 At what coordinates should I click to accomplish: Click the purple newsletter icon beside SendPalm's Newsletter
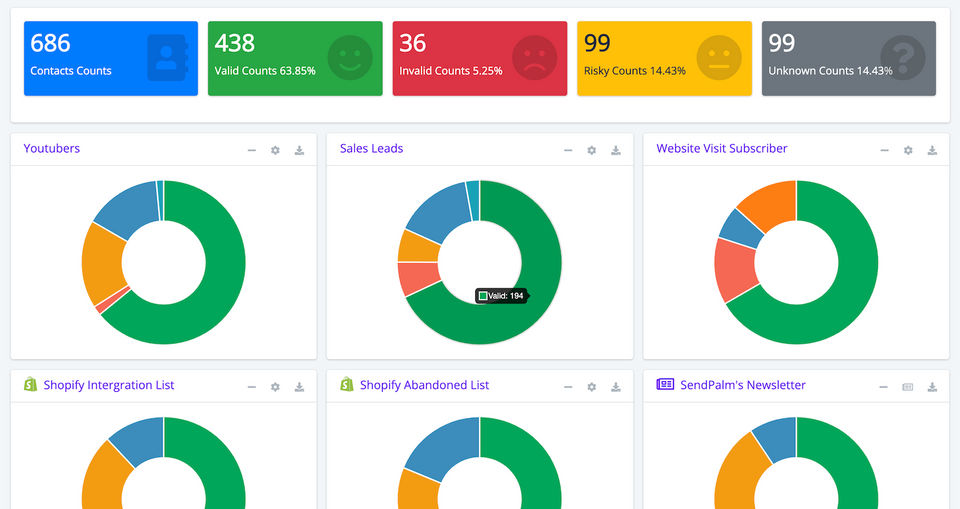click(665, 384)
